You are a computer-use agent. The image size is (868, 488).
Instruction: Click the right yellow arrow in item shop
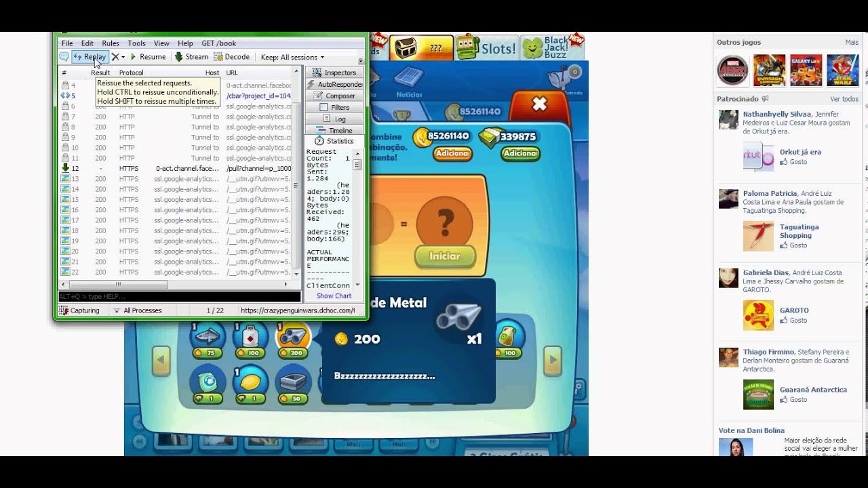point(553,361)
